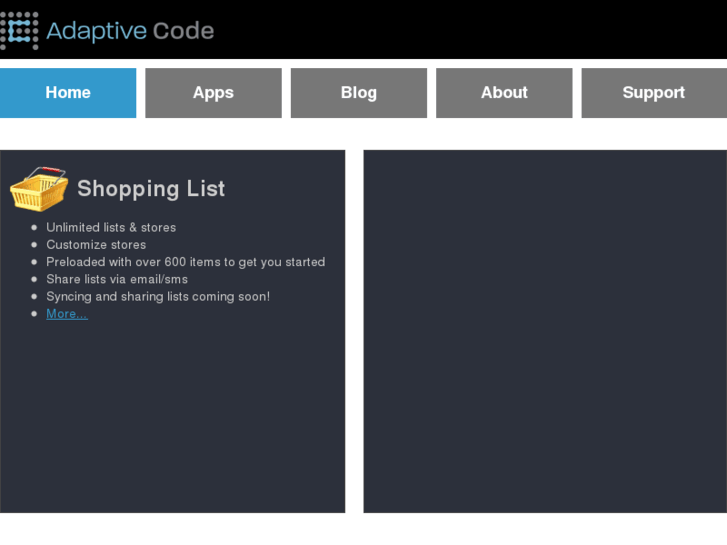Click the Adaptive Code dotted logo icon
This screenshot has width=727, height=545.
coord(19,31)
